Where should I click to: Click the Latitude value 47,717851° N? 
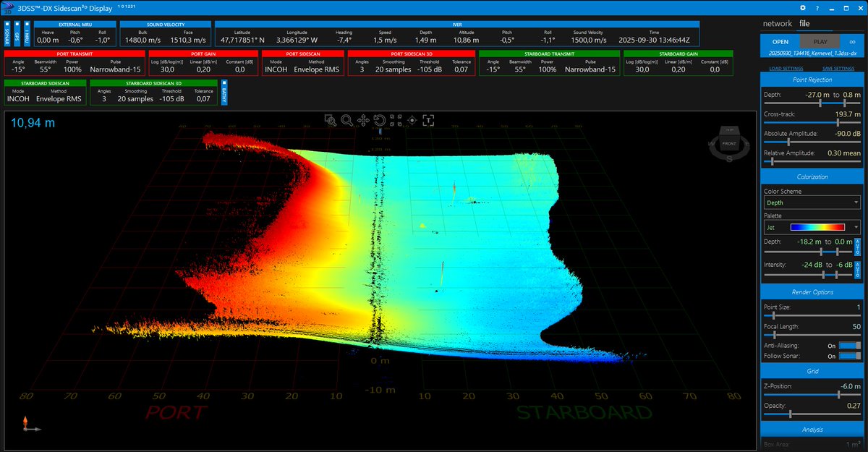point(243,40)
